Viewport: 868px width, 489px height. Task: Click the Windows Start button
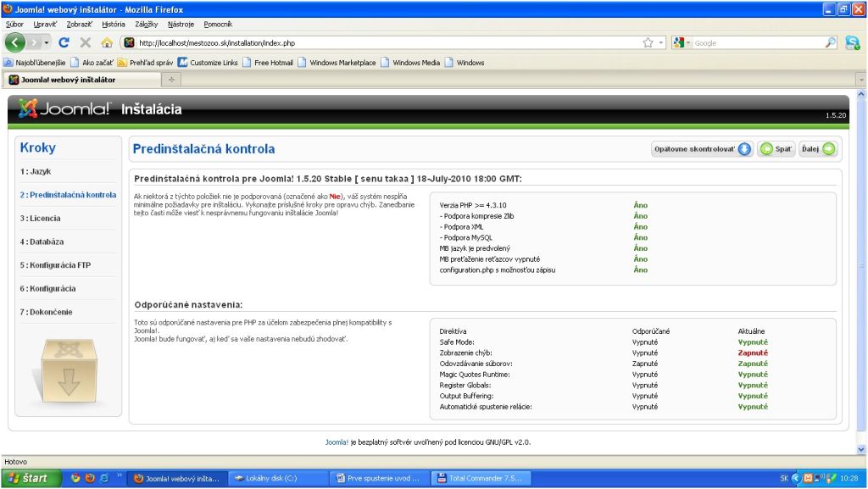(x=31, y=478)
